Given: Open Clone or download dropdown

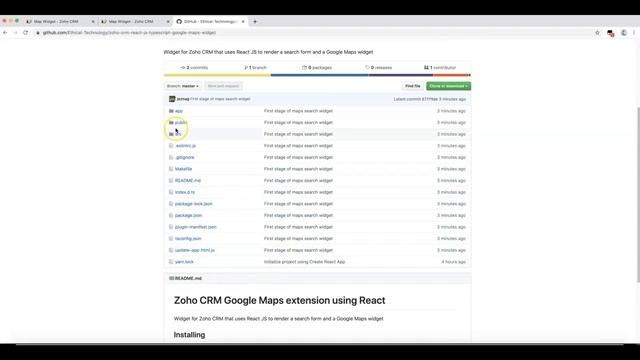Looking at the screenshot, I should point(448,86).
